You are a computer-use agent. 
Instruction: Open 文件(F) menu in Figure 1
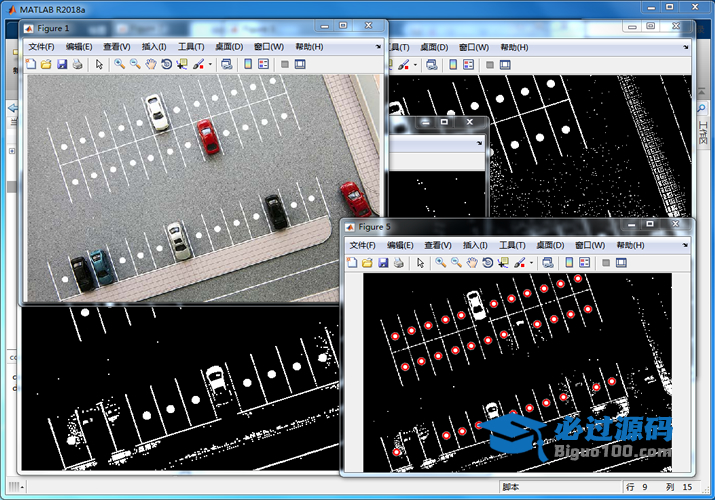click(x=44, y=46)
